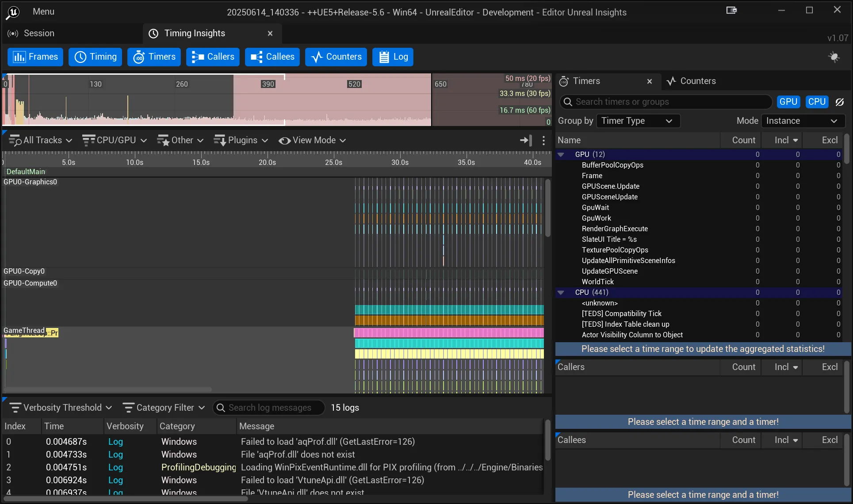This screenshot has width=853, height=504.
Task: Sort Callees table by Incl column
Action: [782, 440]
